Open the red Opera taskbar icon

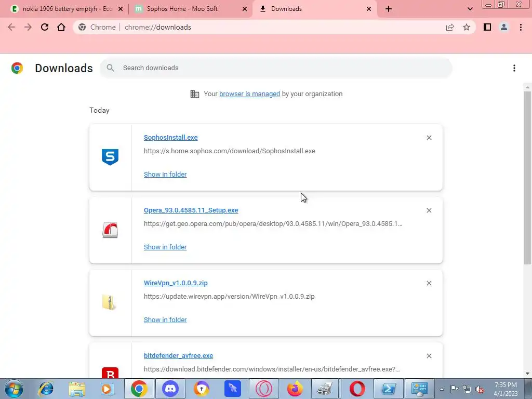click(x=357, y=389)
